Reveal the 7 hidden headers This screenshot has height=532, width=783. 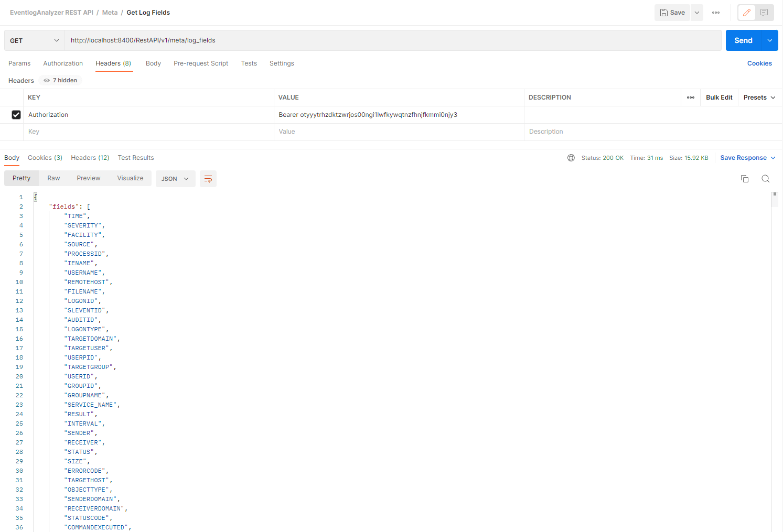tap(60, 80)
